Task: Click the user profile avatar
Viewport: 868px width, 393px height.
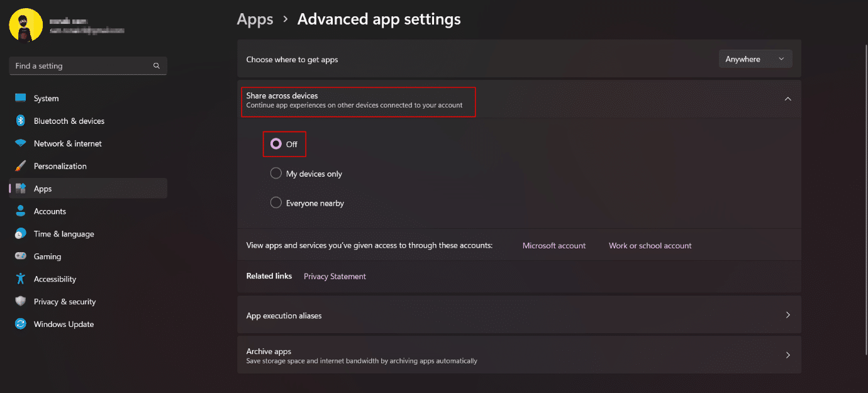Action: point(26,25)
